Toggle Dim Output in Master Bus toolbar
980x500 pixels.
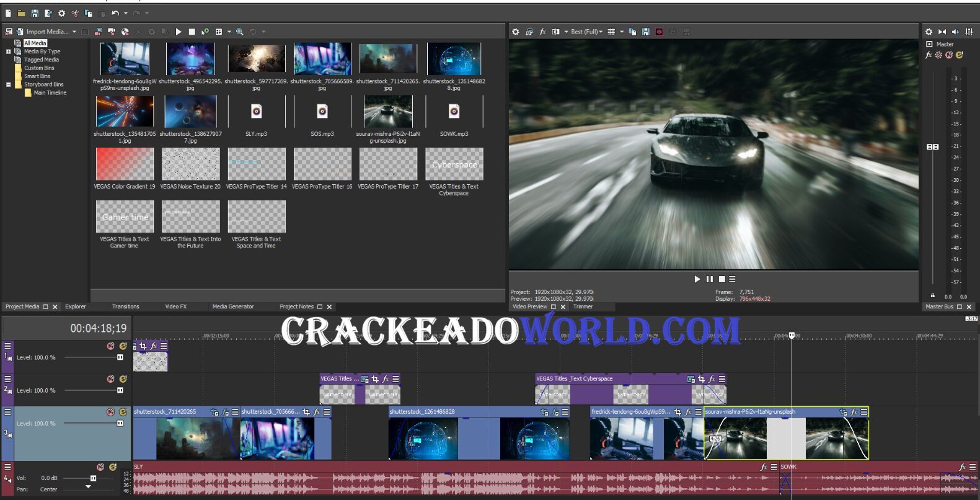click(x=955, y=32)
